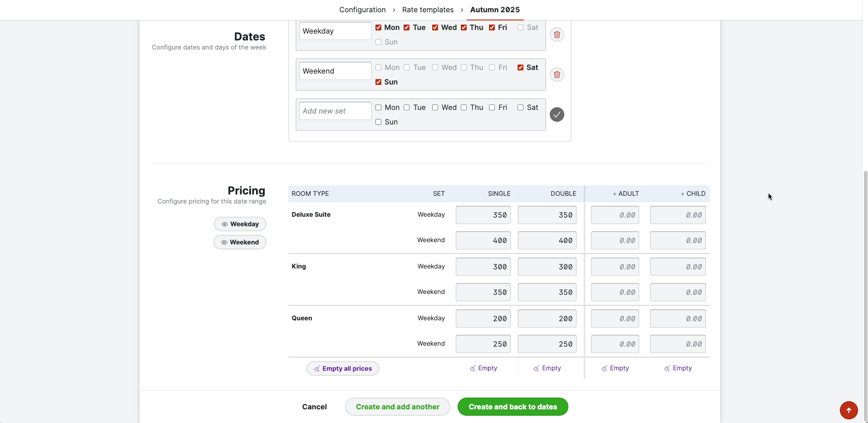Edit King Weekend double price 350
868x423 pixels.
click(x=547, y=292)
